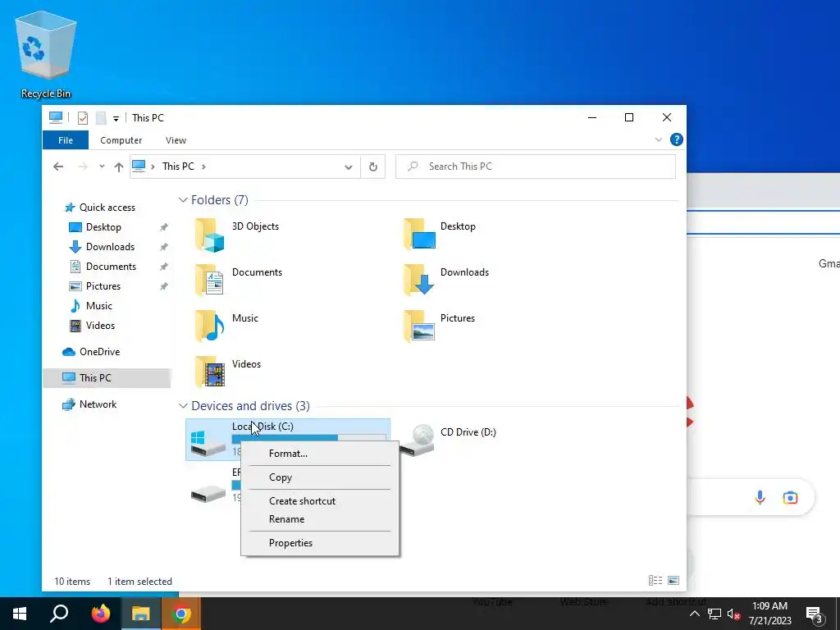
Task: Click the Local Disk (C:) usage bar
Action: (x=309, y=438)
